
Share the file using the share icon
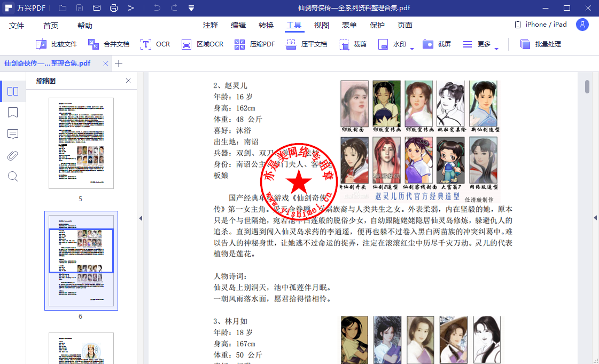point(131,8)
